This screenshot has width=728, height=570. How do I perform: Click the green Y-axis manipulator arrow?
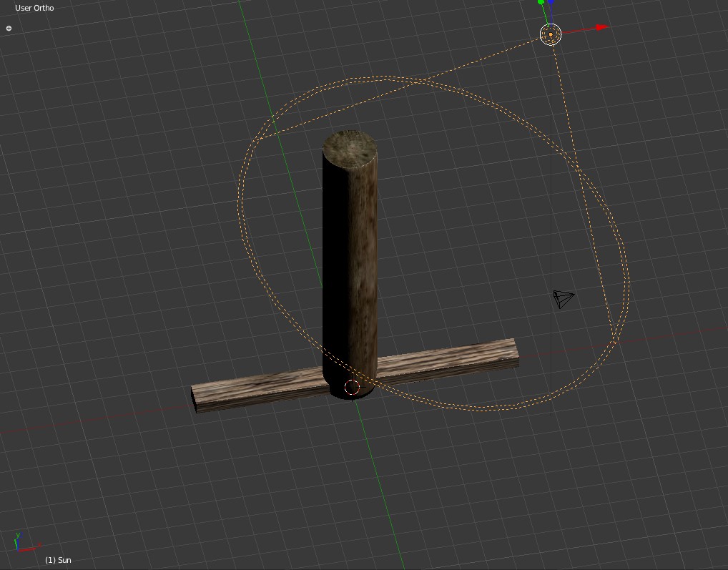[x=541, y=4]
